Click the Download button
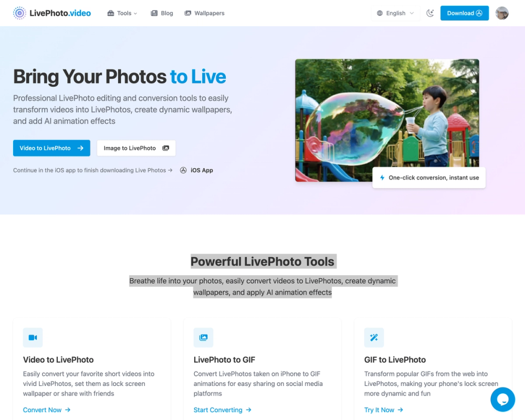The height and width of the screenshot is (420, 525). pyautogui.click(x=465, y=13)
